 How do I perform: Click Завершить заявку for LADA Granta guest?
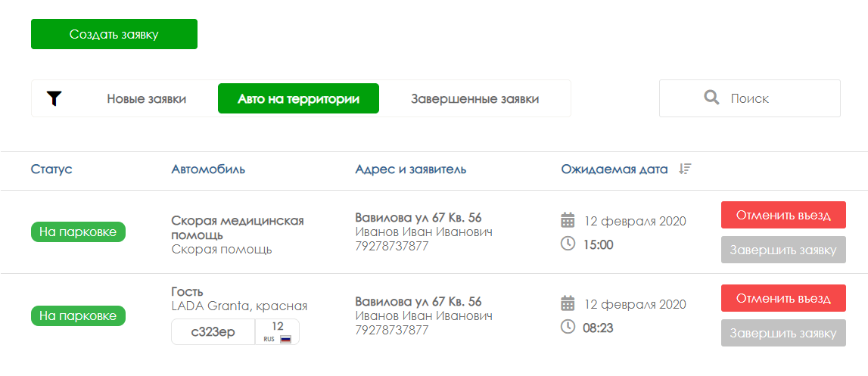[x=783, y=333]
